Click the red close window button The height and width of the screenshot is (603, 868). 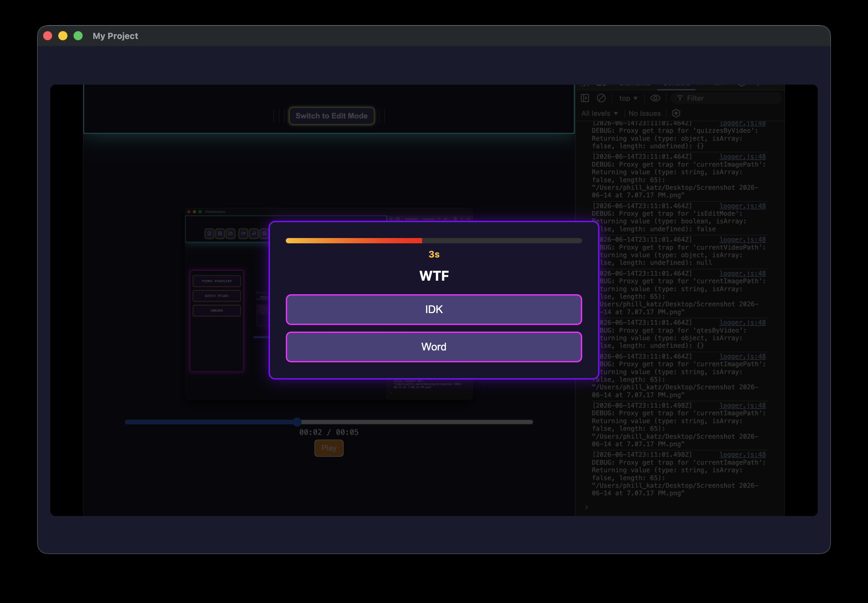pos(48,36)
